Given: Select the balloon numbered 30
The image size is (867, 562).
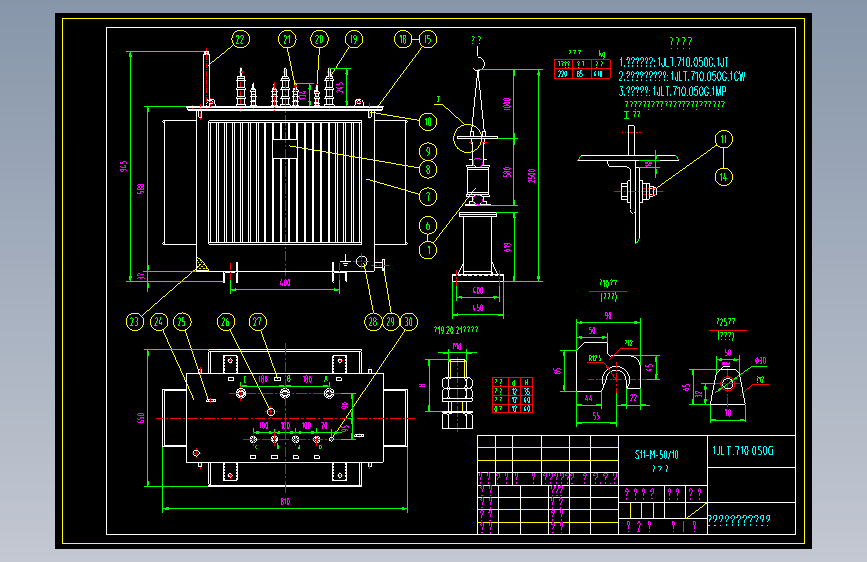Looking at the screenshot, I should point(409,322).
